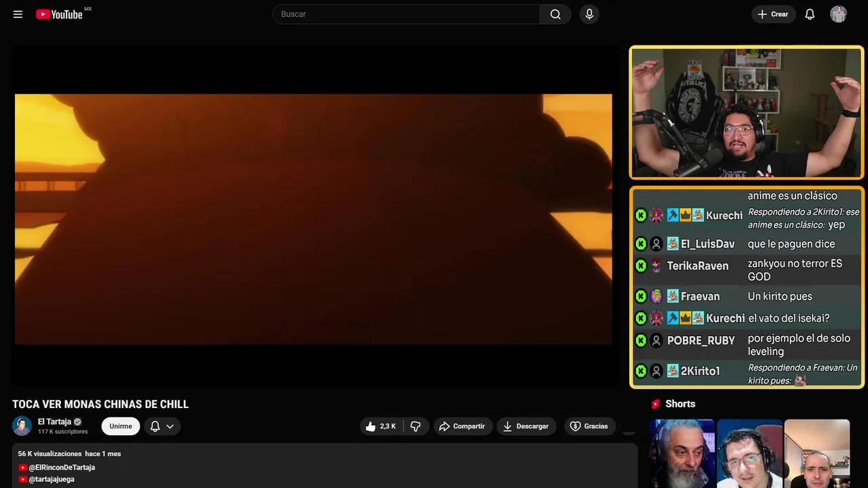Click the video player frame
868x488 pixels.
pyautogui.click(x=313, y=219)
